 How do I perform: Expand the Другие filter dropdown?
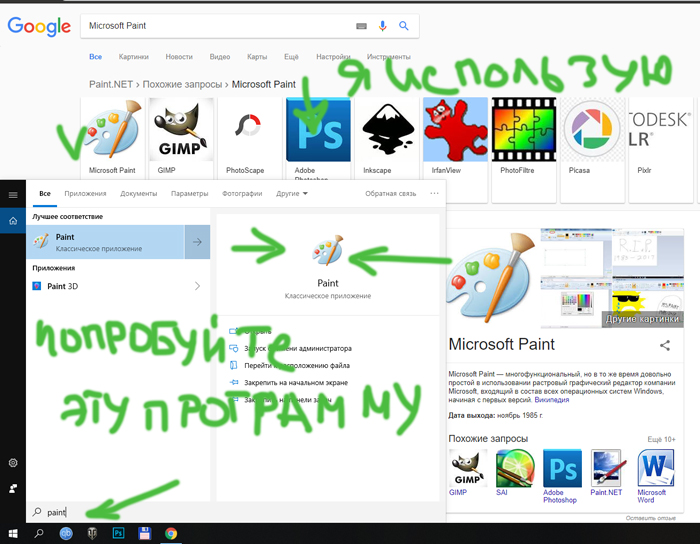[292, 193]
